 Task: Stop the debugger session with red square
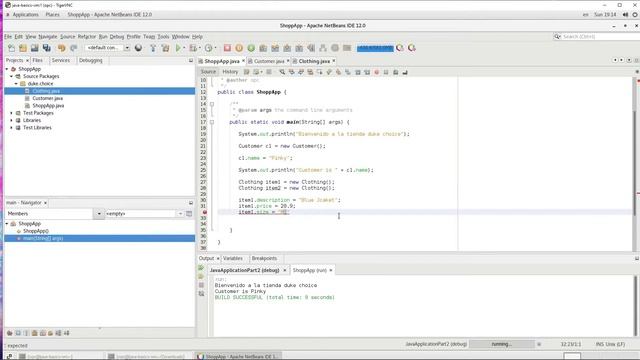227,48
